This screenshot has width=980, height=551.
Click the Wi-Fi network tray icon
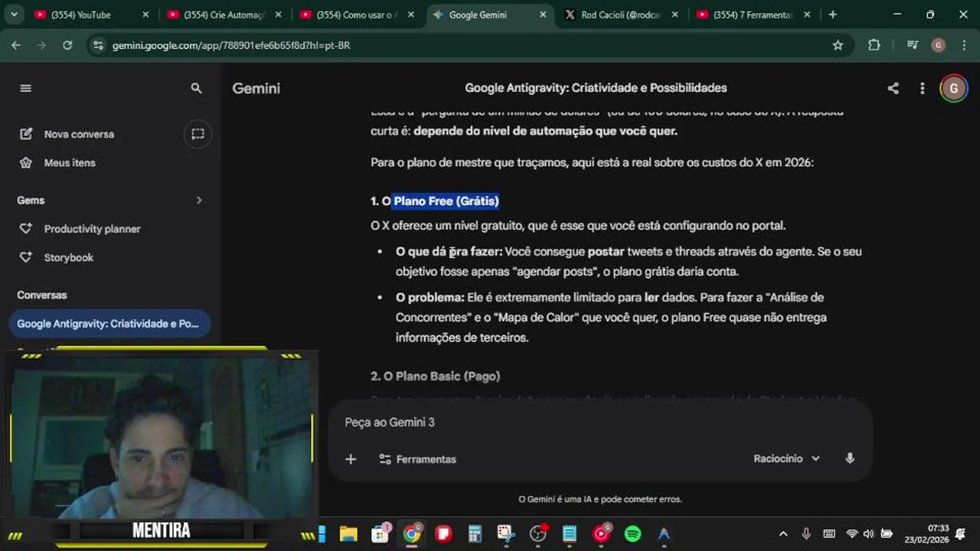(851, 533)
